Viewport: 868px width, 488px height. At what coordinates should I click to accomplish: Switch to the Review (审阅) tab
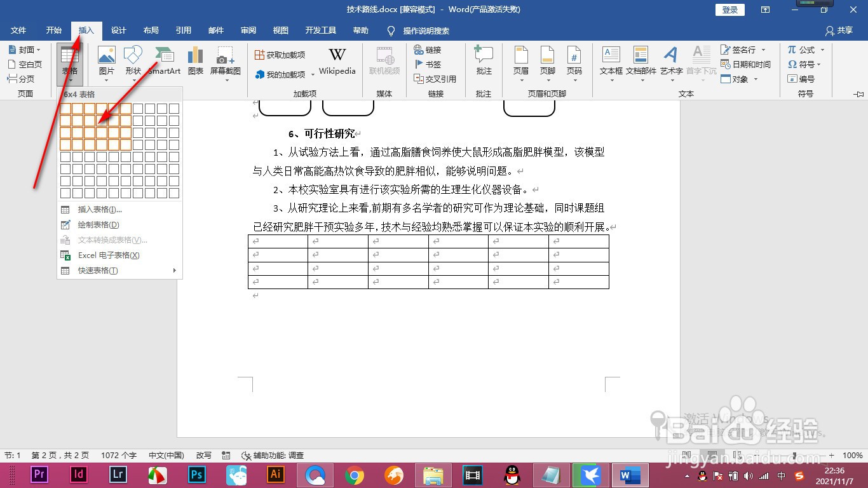tap(248, 30)
